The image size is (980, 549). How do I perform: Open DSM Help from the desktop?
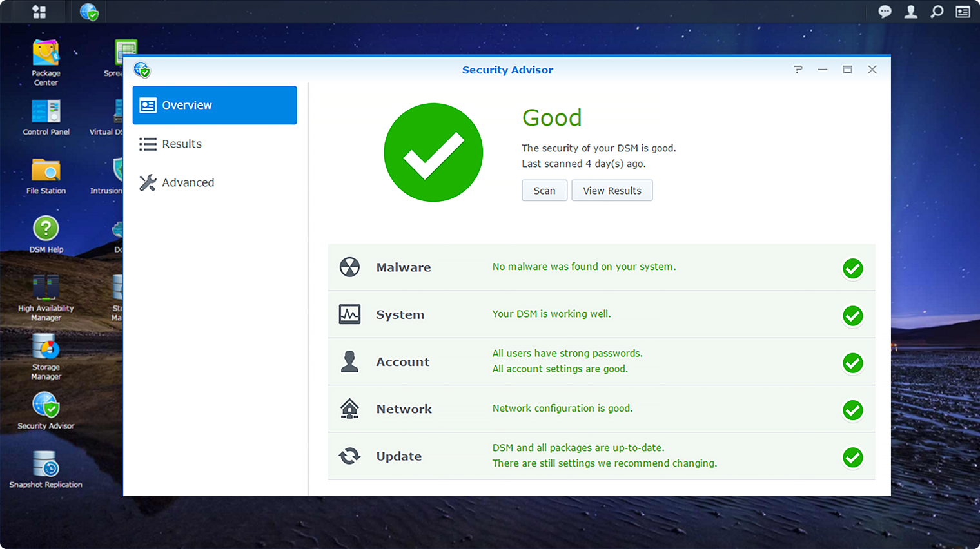click(46, 227)
